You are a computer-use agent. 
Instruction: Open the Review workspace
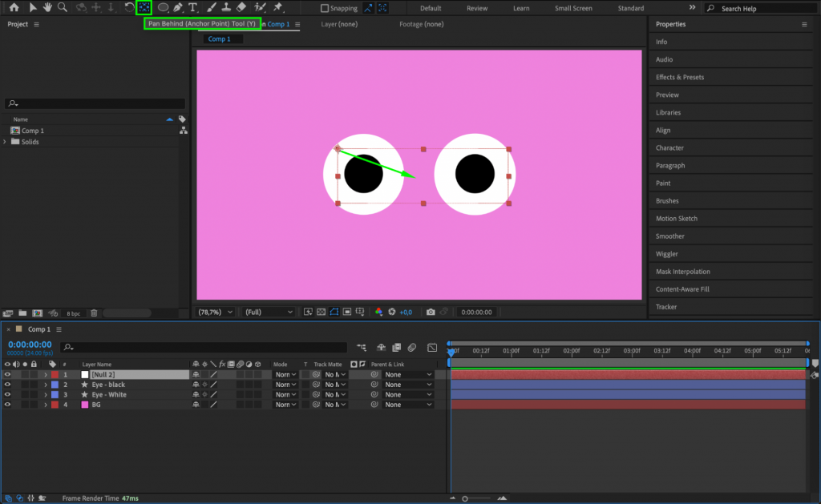coord(477,8)
